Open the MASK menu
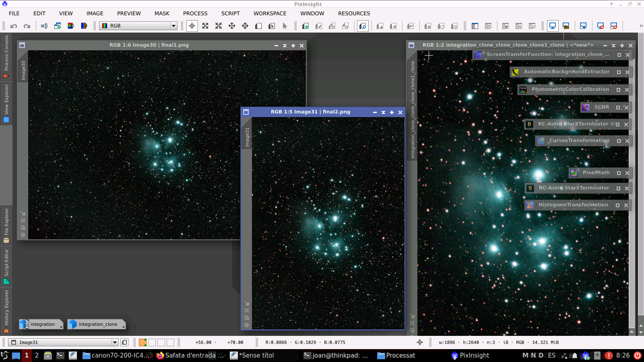The height and width of the screenshot is (362, 644). pos(162,13)
